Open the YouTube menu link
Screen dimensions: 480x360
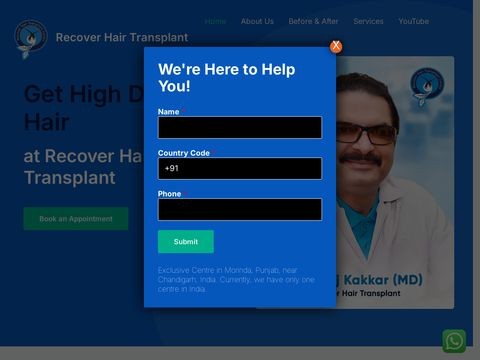414,21
